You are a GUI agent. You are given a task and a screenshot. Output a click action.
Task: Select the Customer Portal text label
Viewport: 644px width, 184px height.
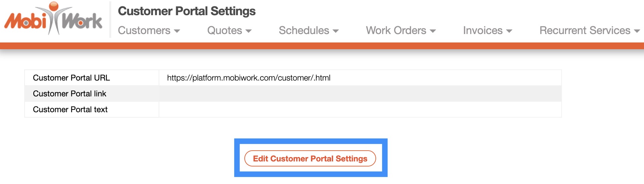point(70,110)
